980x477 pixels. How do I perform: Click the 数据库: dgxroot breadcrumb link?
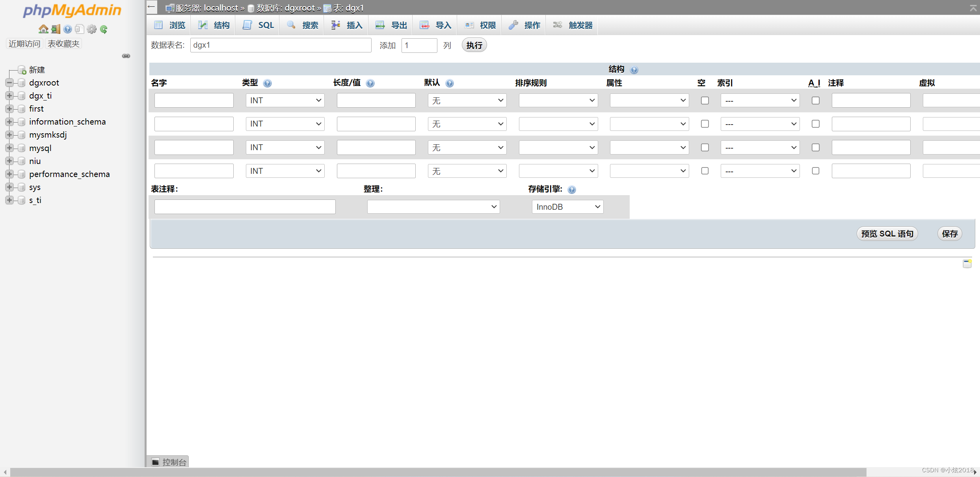[x=285, y=8]
